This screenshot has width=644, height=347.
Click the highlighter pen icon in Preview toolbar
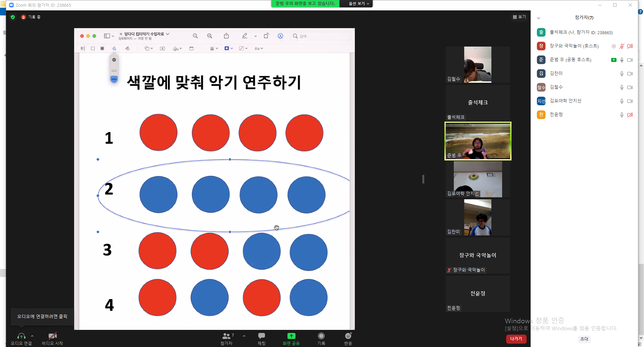pyautogui.click(x=245, y=36)
